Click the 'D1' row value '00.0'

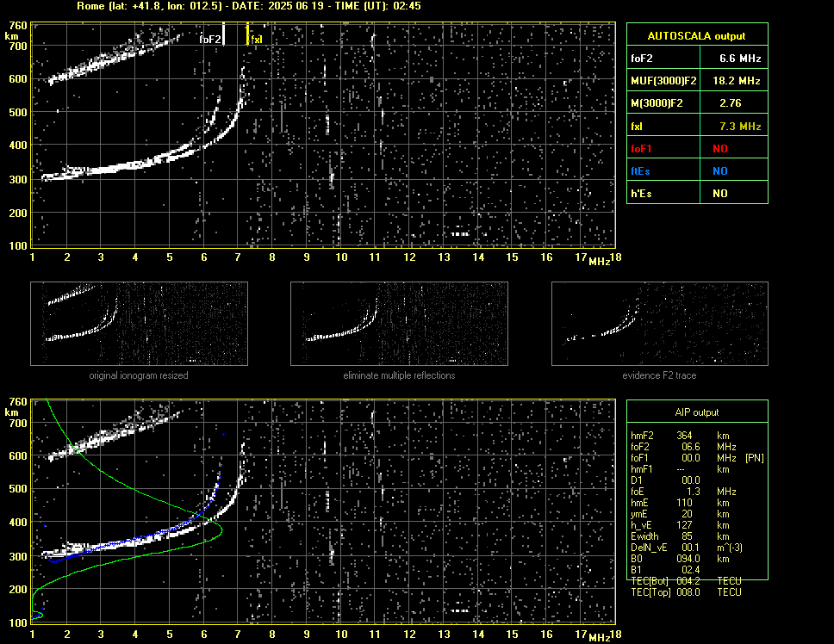tap(690, 480)
